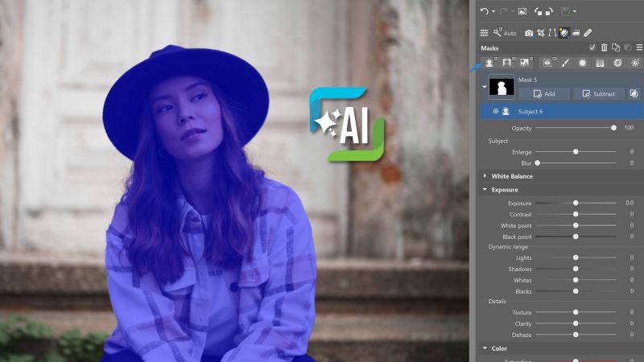
Task: Click the Texture slider handle
Action: point(576,312)
